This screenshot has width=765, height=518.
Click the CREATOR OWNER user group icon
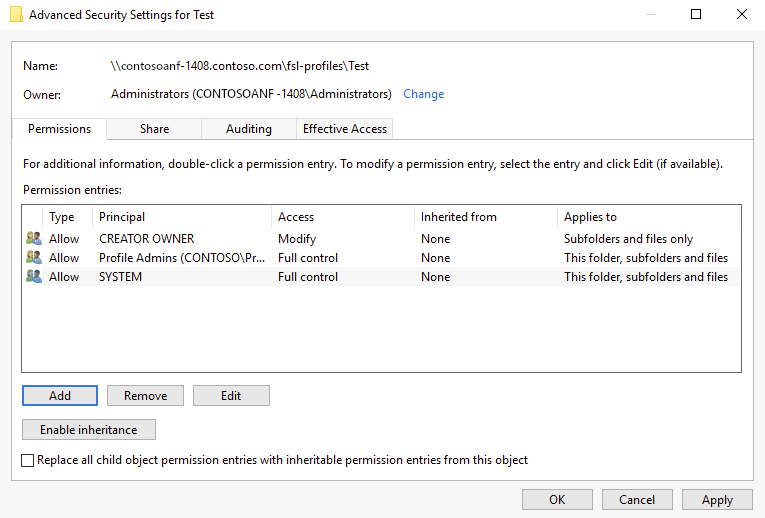coord(34,239)
